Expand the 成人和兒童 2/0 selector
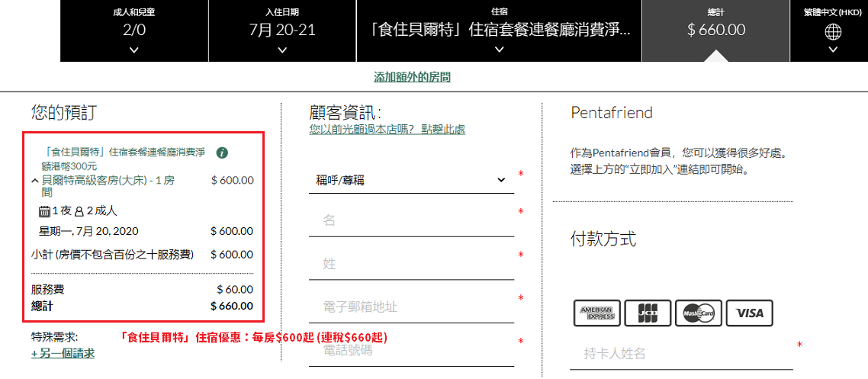Viewport: 868px width, 379px height. coord(133,31)
